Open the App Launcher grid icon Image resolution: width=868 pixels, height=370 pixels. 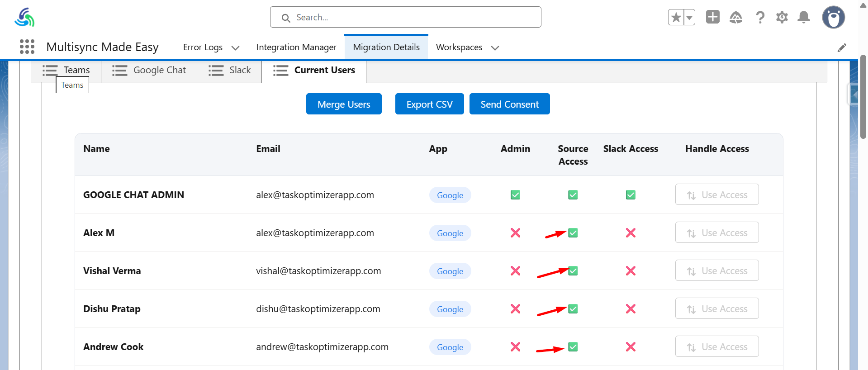(x=27, y=47)
